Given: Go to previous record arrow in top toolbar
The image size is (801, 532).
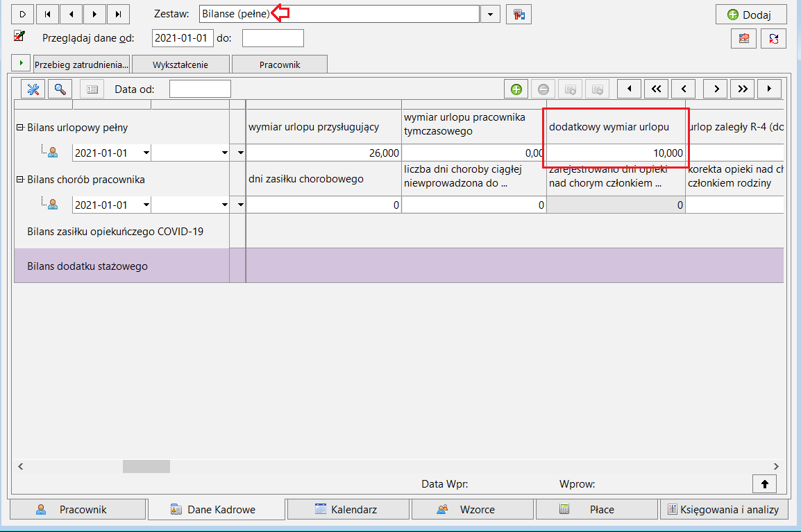Looking at the screenshot, I should pyautogui.click(x=71, y=15).
